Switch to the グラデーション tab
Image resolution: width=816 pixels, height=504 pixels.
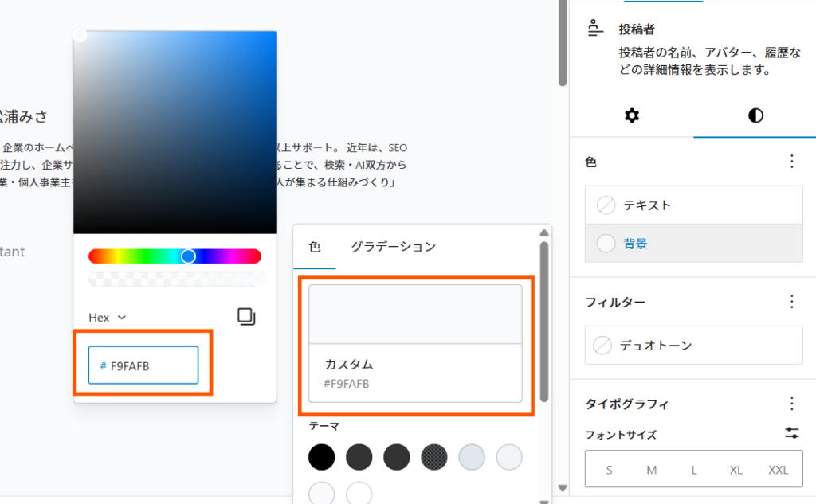(x=393, y=247)
